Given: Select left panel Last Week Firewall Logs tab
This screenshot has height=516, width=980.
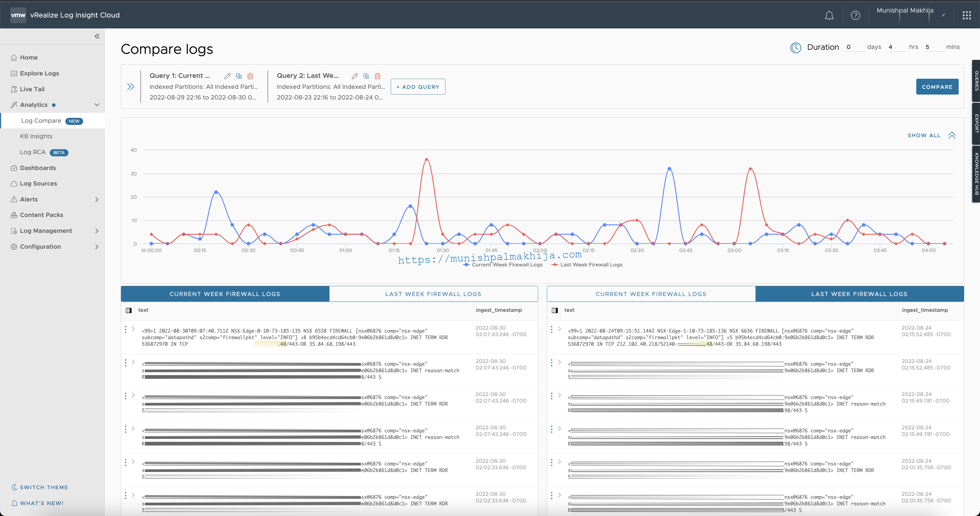Looking at the screenshot, I should [433, 294].
